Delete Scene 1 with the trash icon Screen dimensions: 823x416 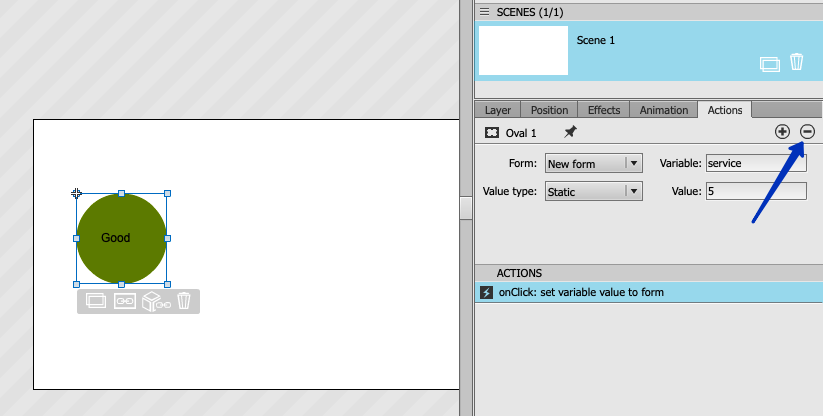point(797,62)
